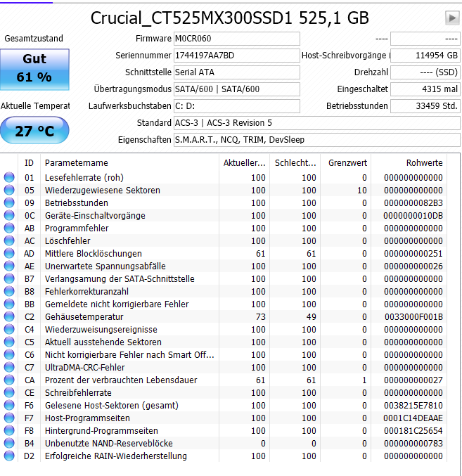Click raw value 000000000783 for Unbenutzte NAND-Reserveblöcke

click(413, 443)
